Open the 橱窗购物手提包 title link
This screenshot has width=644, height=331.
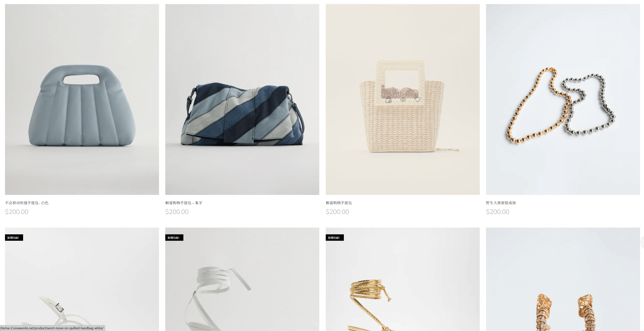(x=339, y=203)
